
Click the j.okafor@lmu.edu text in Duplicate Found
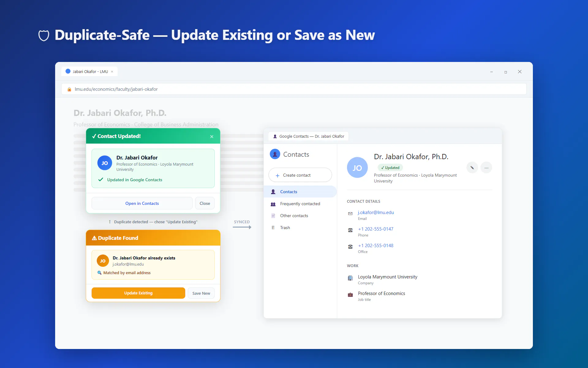tap(128, 264)
